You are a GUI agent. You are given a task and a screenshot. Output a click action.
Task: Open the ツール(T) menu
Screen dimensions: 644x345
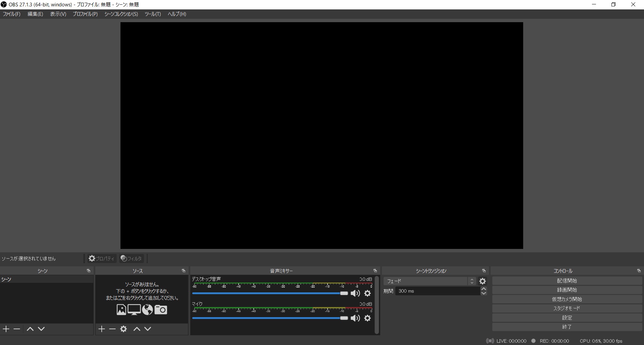pyautogui.click(x=153, y=14)
